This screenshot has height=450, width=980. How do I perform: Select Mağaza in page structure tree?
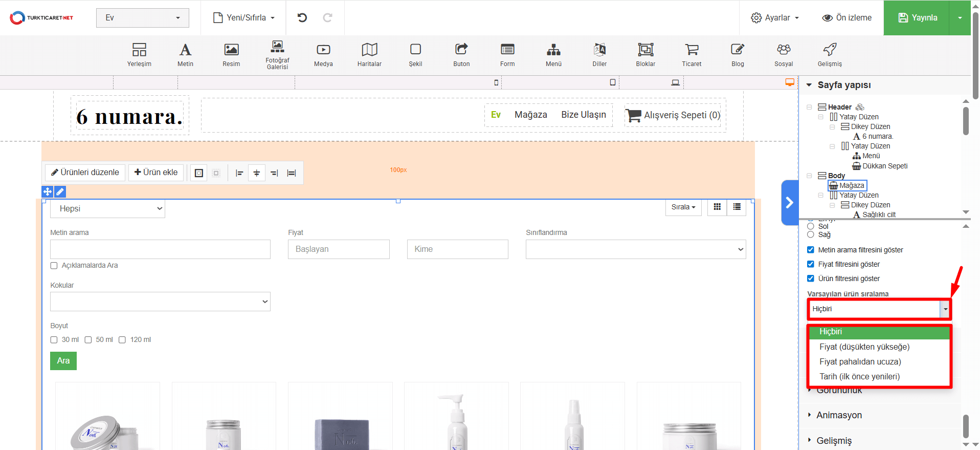851,185
